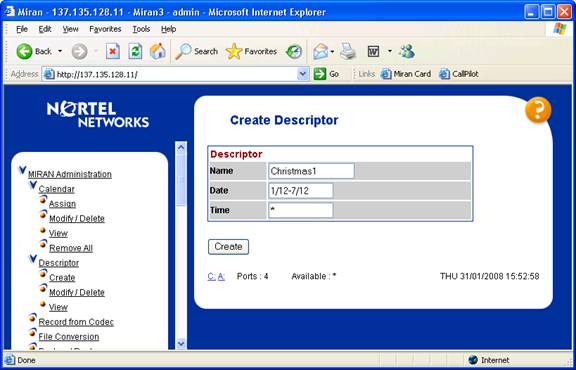This screenshot has height=370, width=576.
Task: Click the Create button
Action: pyautogui.click(x=228, y=247)
